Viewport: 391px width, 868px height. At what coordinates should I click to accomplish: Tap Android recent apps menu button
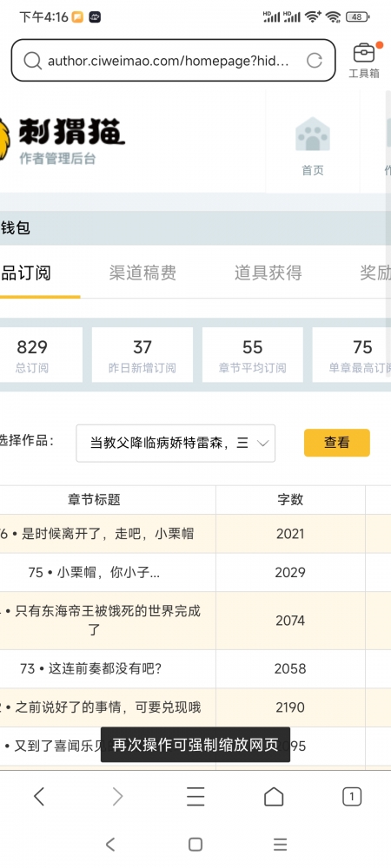click(x=281, y=844)
